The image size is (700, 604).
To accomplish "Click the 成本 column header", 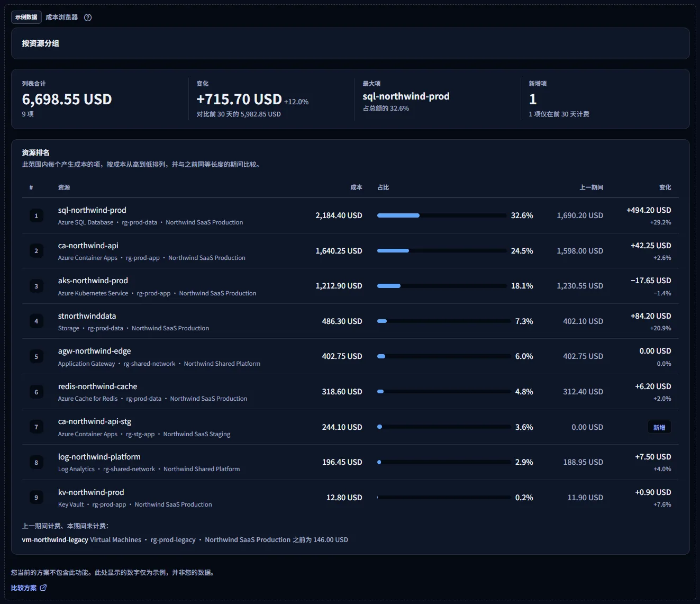I will tap(356, 187).
